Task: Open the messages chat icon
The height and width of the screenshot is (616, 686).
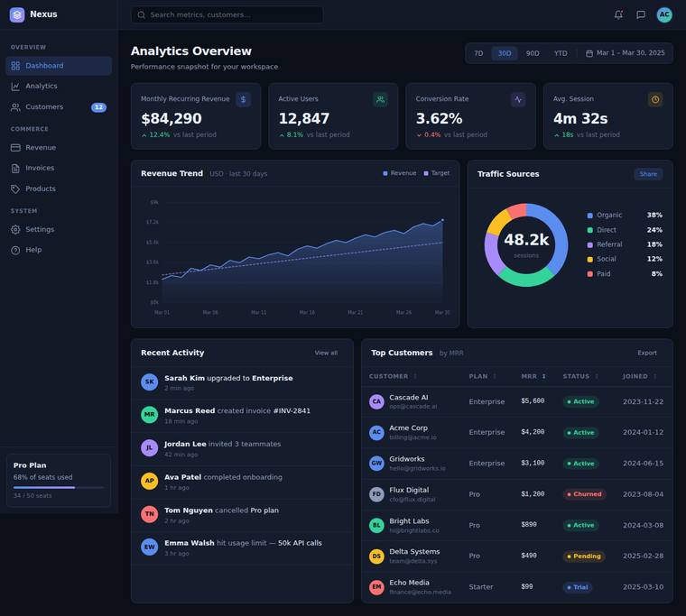Action: pos(641,14)
